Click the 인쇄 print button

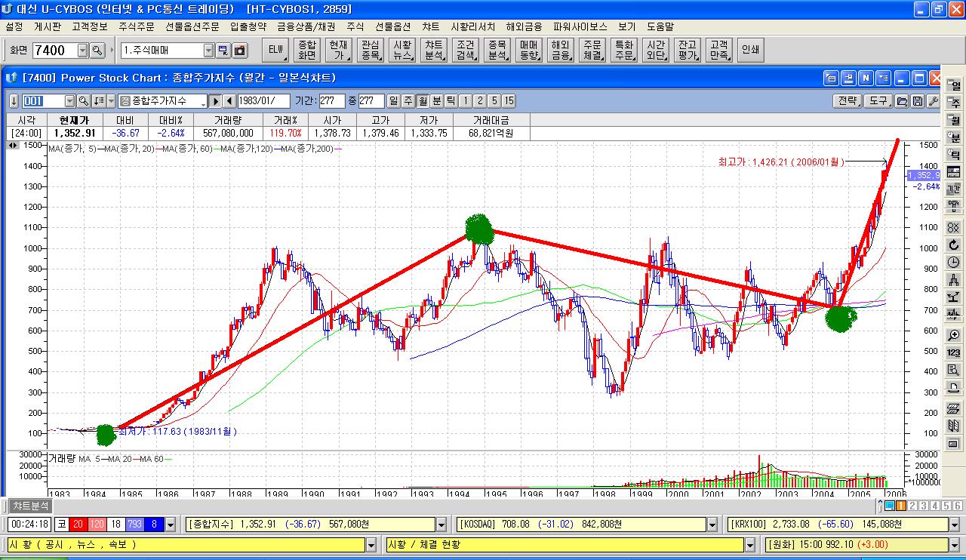tap(750, 51)
